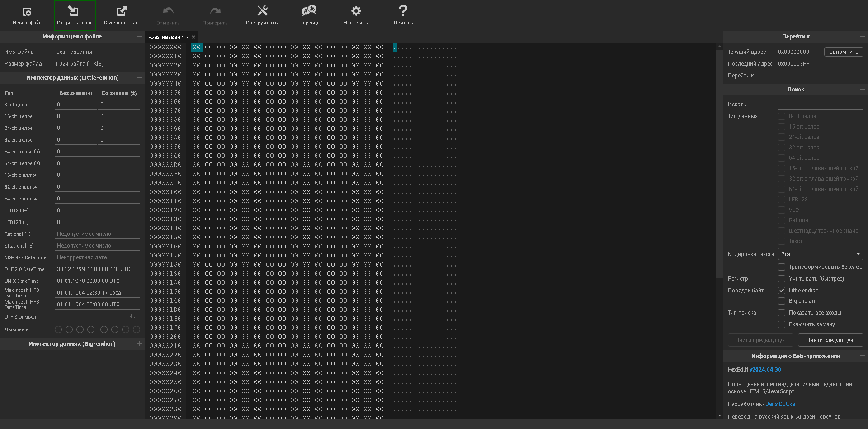Click the scrollbar down arrow

point(719,415)
